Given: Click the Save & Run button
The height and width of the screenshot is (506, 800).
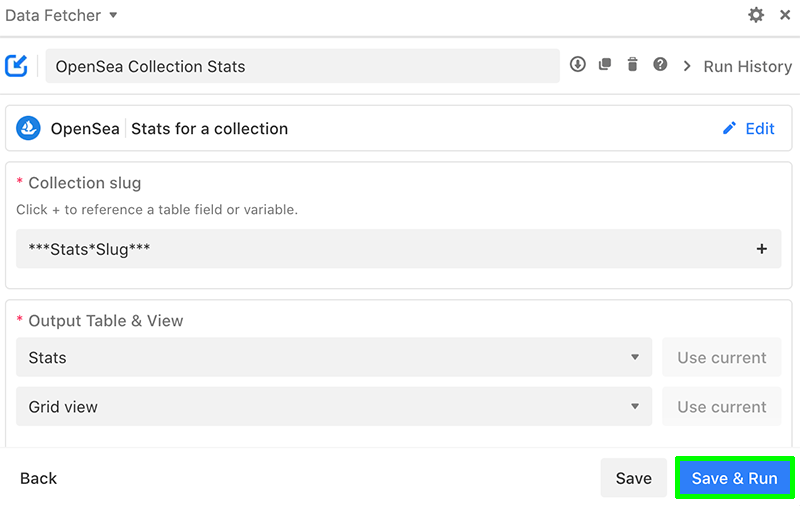Looking at the screenshot, I should (734, 478).
